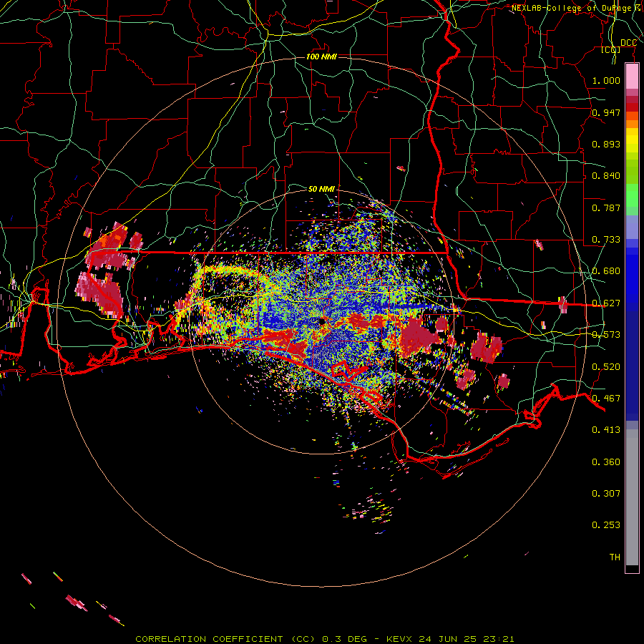Pick the light pink color at scale top
The width and height of the screenshot is (644, 644).
click(x=632, y=77)
